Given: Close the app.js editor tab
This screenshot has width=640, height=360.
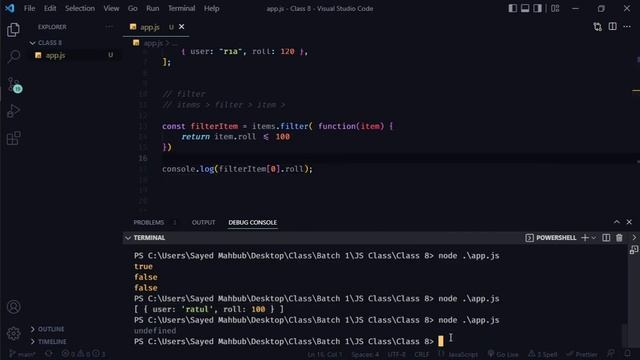Looking at the screenshot, I should point(181,27).
